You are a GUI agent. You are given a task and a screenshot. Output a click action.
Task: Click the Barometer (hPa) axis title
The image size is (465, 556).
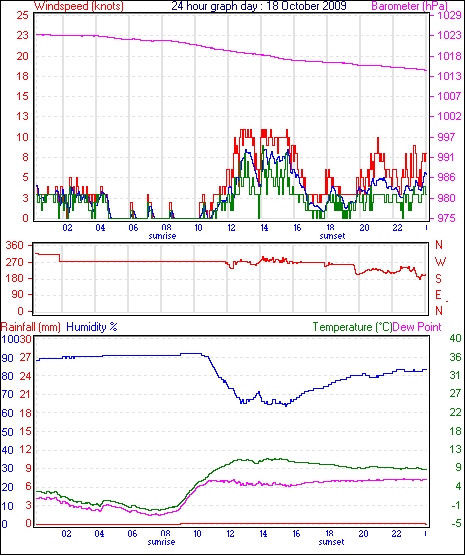click(409, 6)
